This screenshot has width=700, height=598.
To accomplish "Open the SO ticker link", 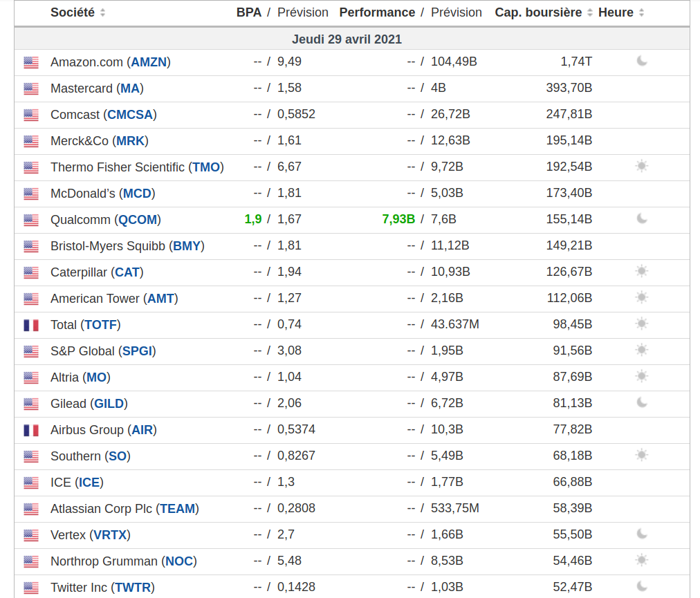I will pyautogui.click(x=118, y=456).
